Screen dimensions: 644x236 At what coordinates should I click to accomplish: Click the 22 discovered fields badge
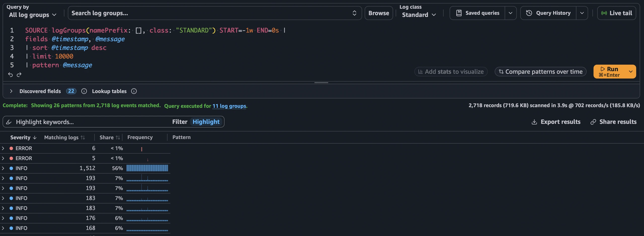pyautogui.click(x=71, y=91)
